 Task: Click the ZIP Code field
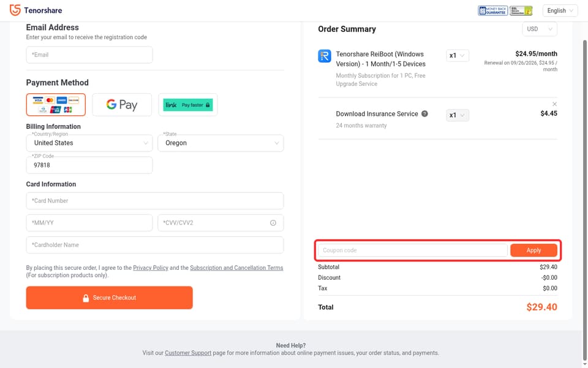89,165
